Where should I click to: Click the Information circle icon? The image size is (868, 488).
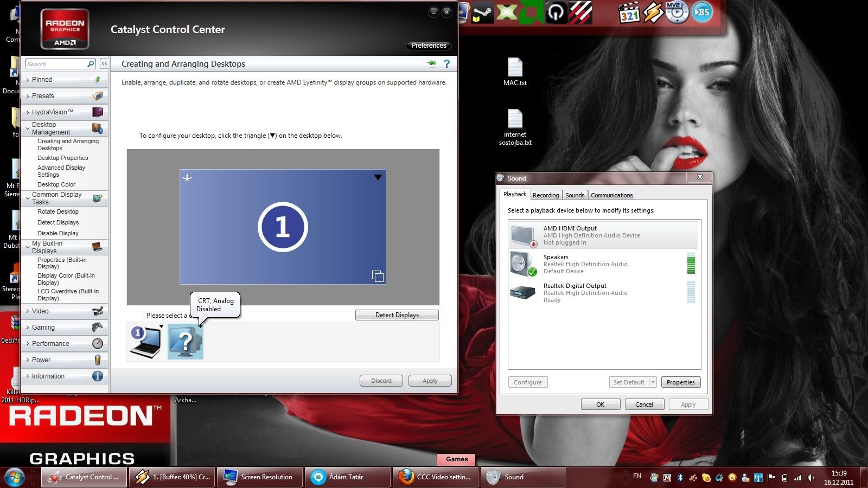[98, 376]
